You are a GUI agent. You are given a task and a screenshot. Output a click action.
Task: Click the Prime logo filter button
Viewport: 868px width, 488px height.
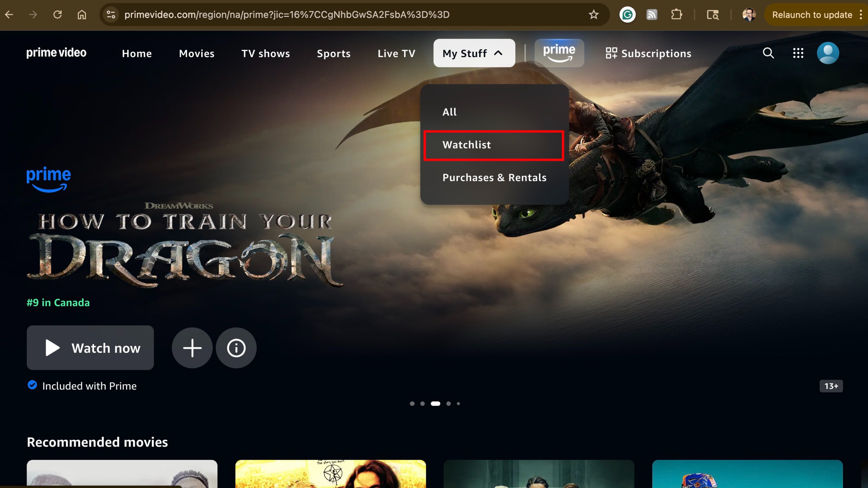pyautogui.click(x=559, y=53)
